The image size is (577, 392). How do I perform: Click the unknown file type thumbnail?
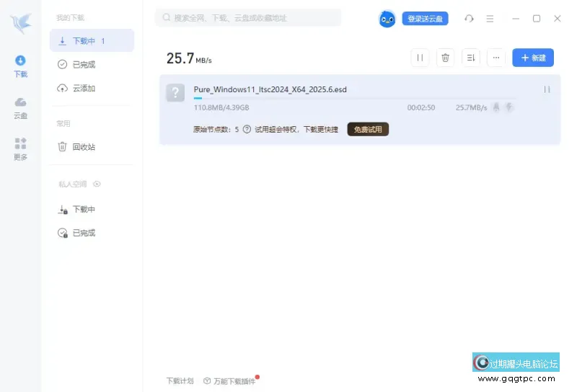click(x=175, y=92)
